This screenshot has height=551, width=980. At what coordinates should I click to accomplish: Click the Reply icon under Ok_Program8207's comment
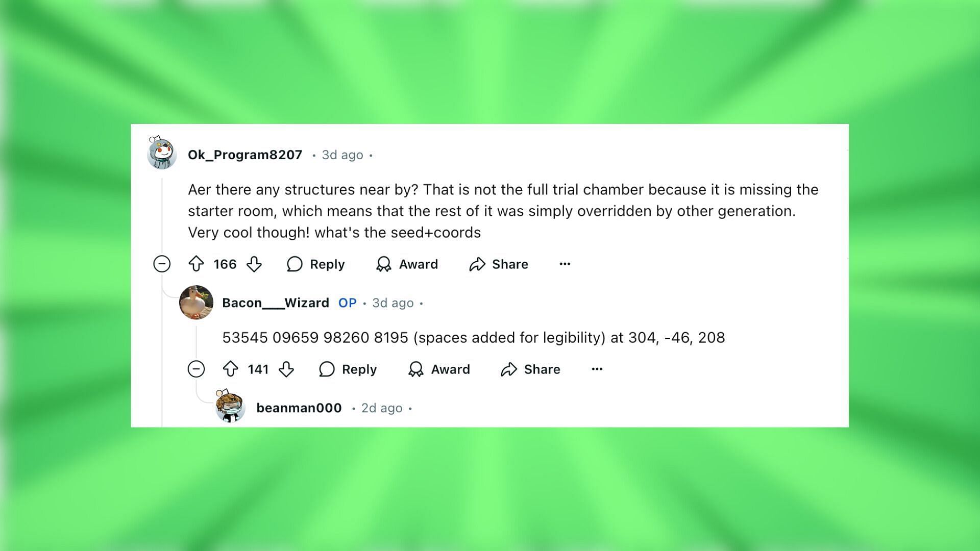tap(293, 263)
